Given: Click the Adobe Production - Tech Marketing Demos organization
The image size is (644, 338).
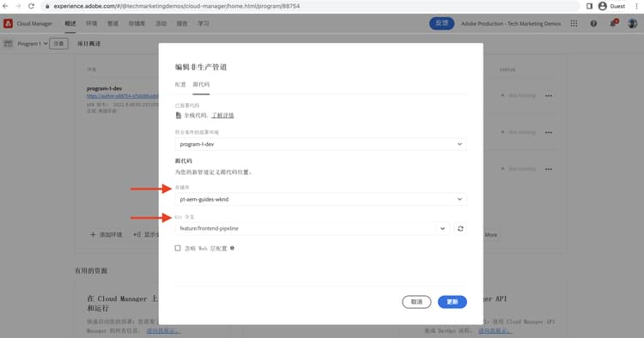Looking at the screenshot, I should (511, 23).
